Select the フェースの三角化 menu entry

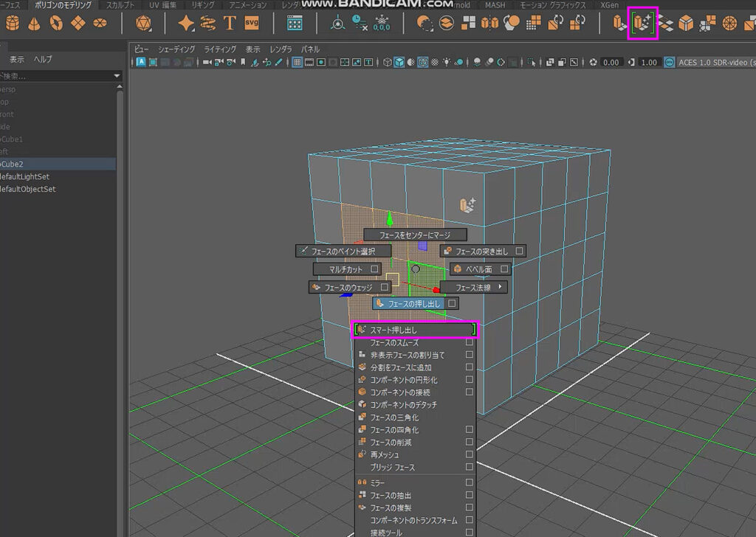[x=415, y=417]
